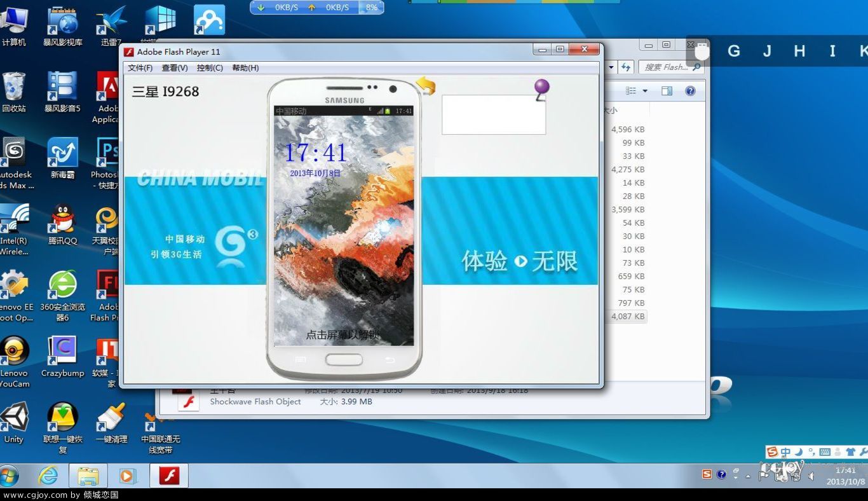Click the Sogou S logo on the IME bar

[772, 452]
